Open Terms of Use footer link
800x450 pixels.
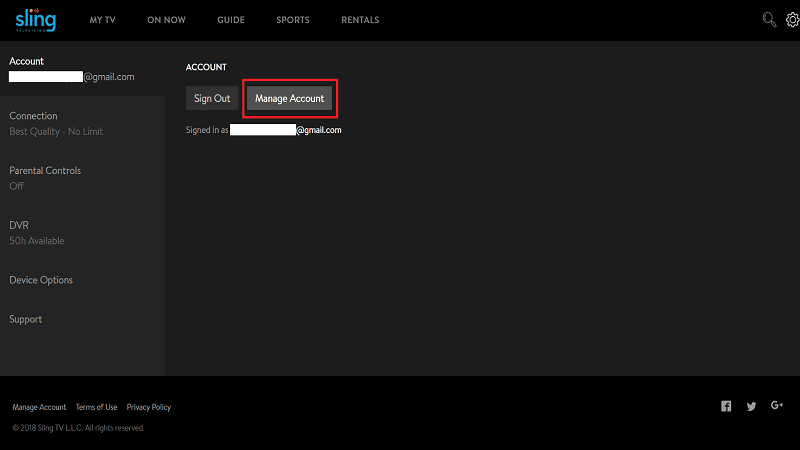pyautogui.click(x=96, y=407)
